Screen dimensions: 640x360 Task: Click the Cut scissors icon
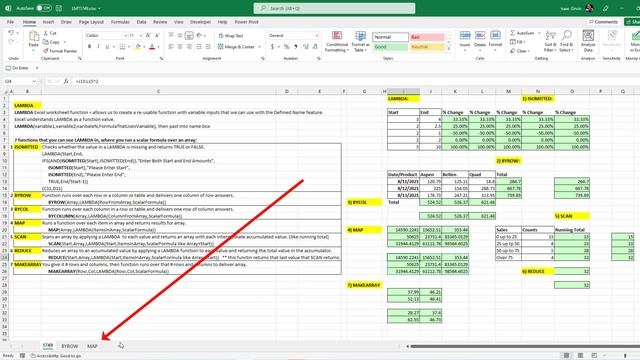[46, 33]
